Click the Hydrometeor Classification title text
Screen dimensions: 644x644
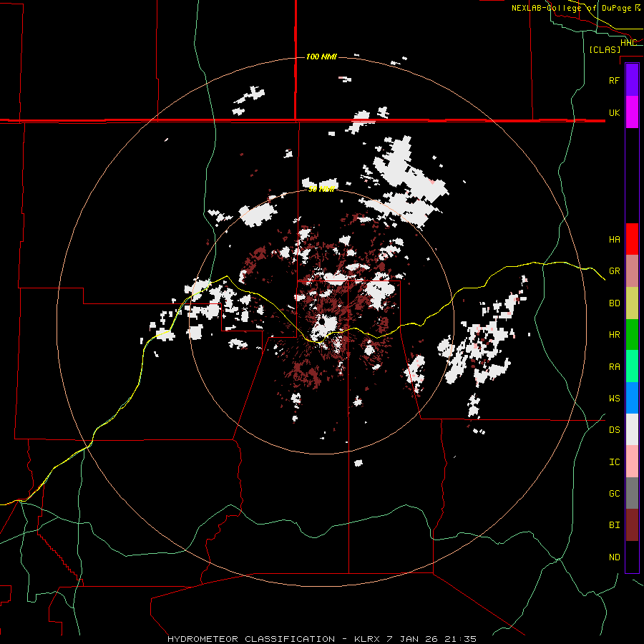[251, 639]
